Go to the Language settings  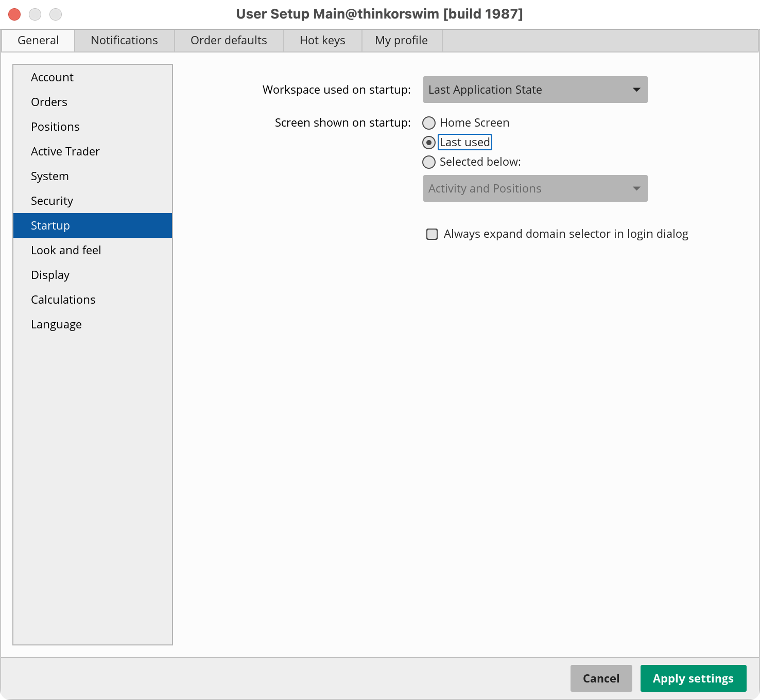(56, 324)
